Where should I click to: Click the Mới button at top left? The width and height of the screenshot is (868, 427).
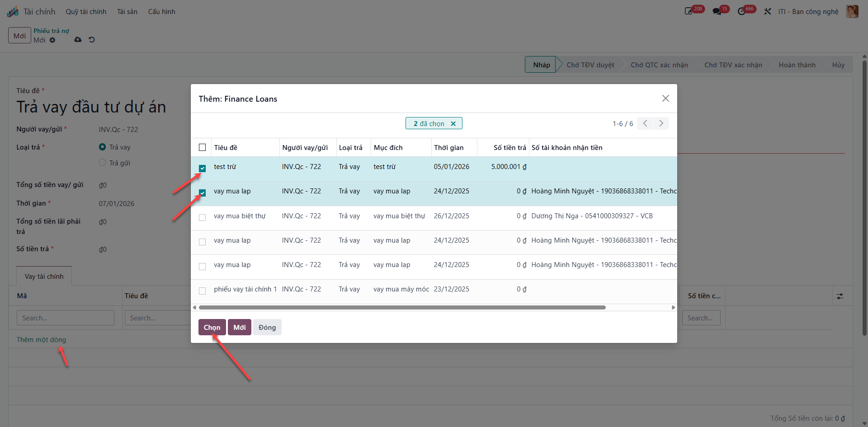(19, 36)
